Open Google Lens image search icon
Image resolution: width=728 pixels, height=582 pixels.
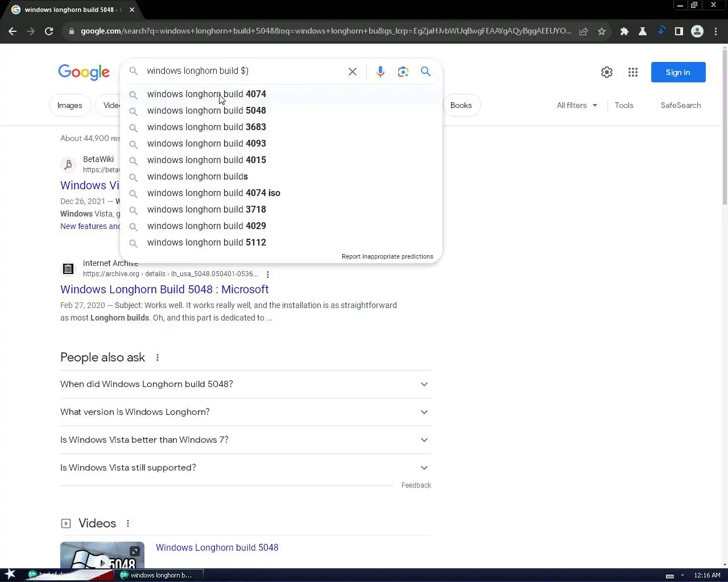[x=403, y=72]
